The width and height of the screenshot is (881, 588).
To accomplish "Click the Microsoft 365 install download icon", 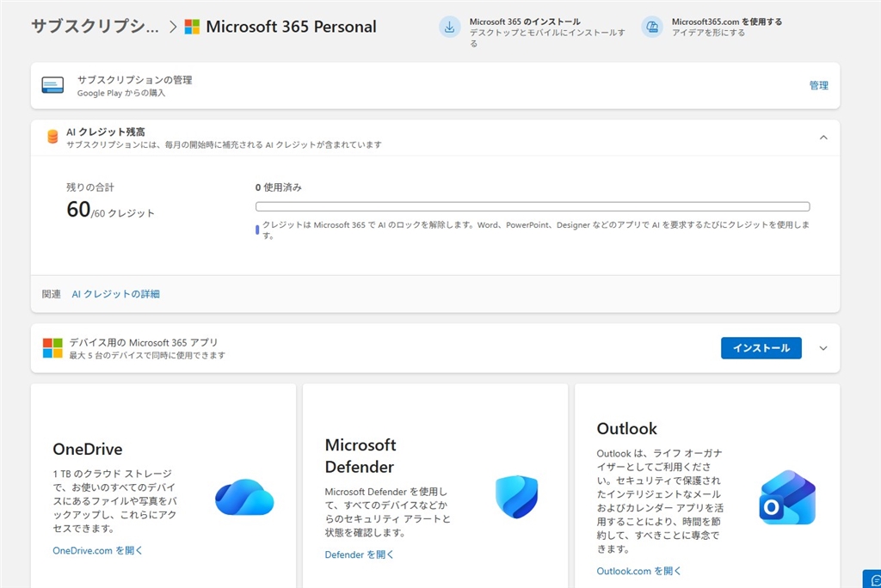I will pyautogui.click(x=449, y=27).
